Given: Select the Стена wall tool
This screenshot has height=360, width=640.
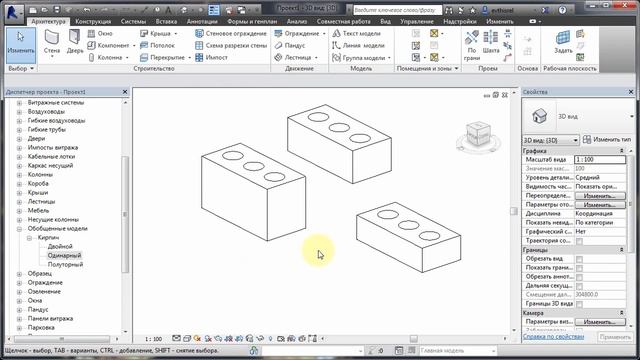Looking at the screenshot, I should [x=52, y=43].
